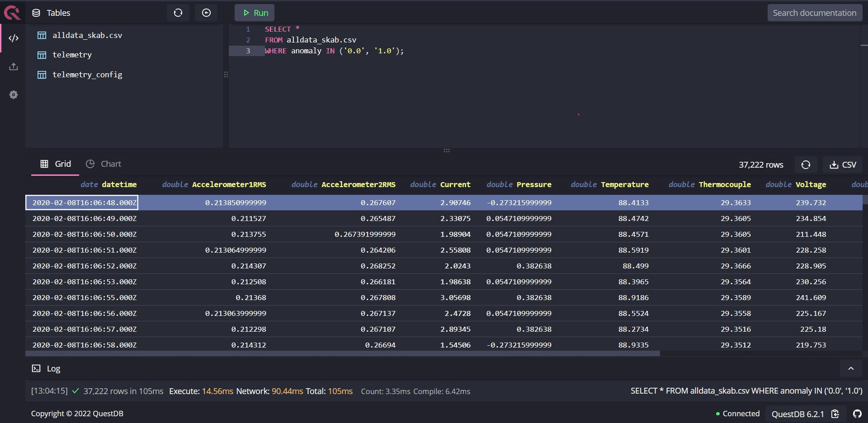Refresh the tables list
This screenshot has width=868, height=423.
(x=178, y=13)
